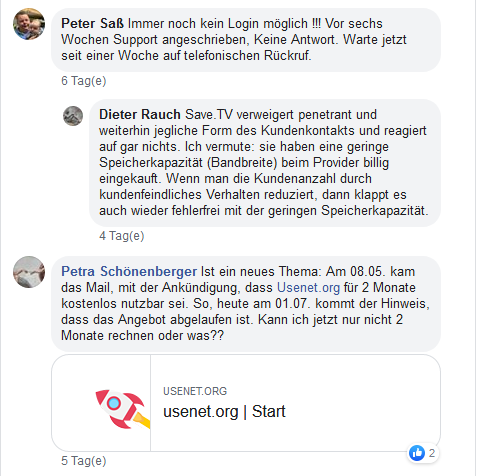Open Dieter Rauch's profile via name
Image resolution: width=478 pixels, height=476 pixels.
pyautogui.click(x=140, y=115)
